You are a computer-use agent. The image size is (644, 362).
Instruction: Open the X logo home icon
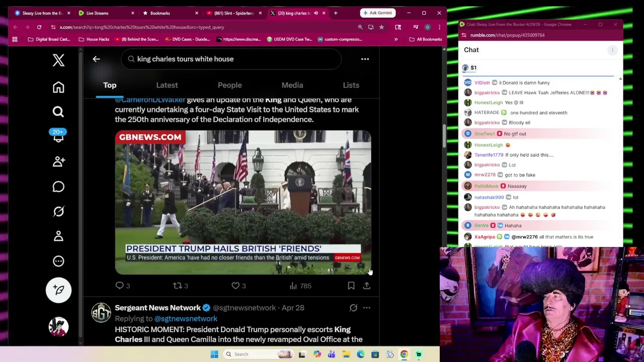pyautogui.click(x=58, y=60)
